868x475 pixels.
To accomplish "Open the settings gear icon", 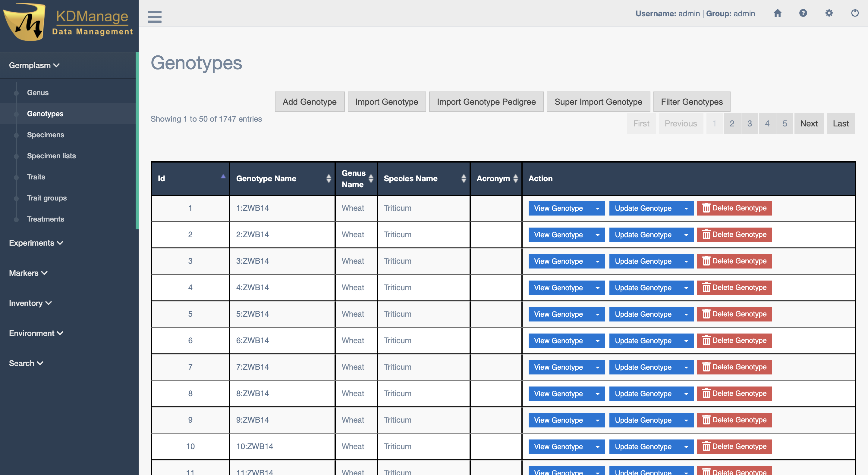I will click(829, 13).
